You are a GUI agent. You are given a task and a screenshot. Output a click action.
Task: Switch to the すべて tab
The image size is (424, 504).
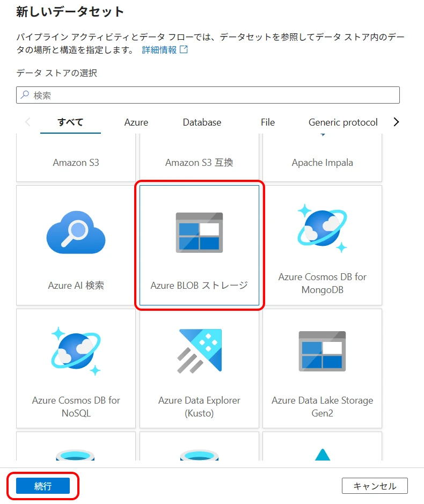70,122
